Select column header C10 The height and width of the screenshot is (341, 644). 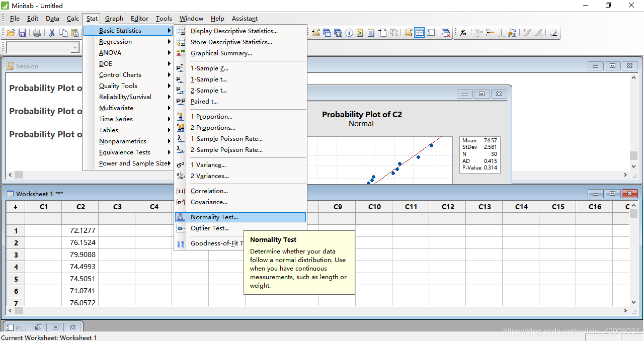(374, 207)
